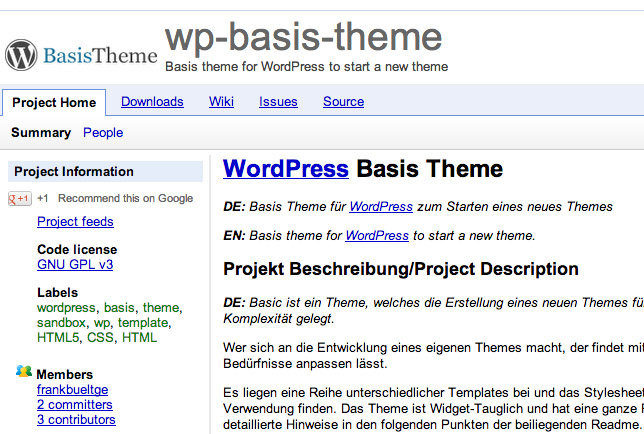Click the Project Information header
The height and width of the screenshot is (434, 644).
[106, 171]
